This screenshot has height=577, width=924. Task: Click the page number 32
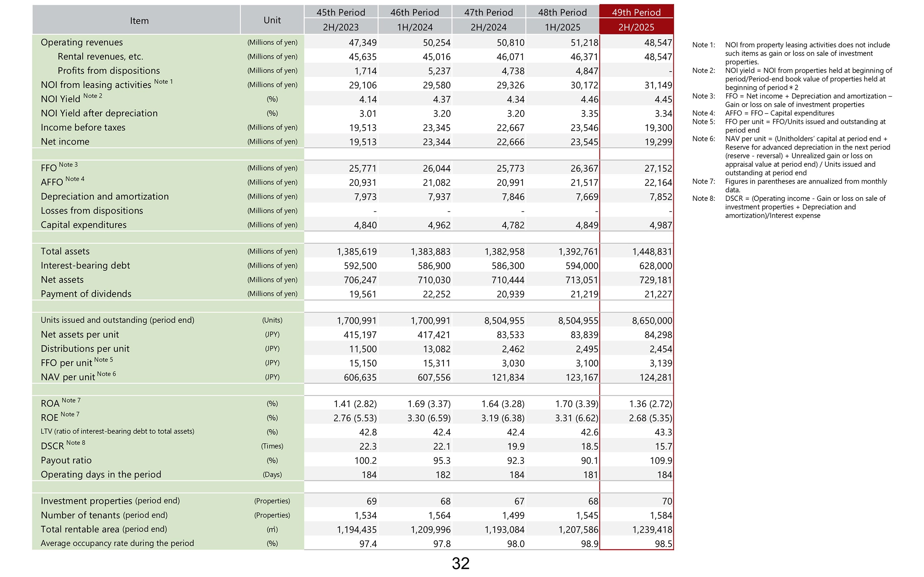[460, 564]
